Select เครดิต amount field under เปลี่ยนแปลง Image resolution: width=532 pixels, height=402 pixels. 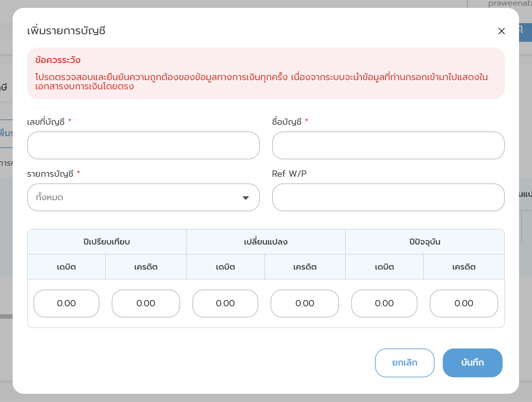point(305,303)
